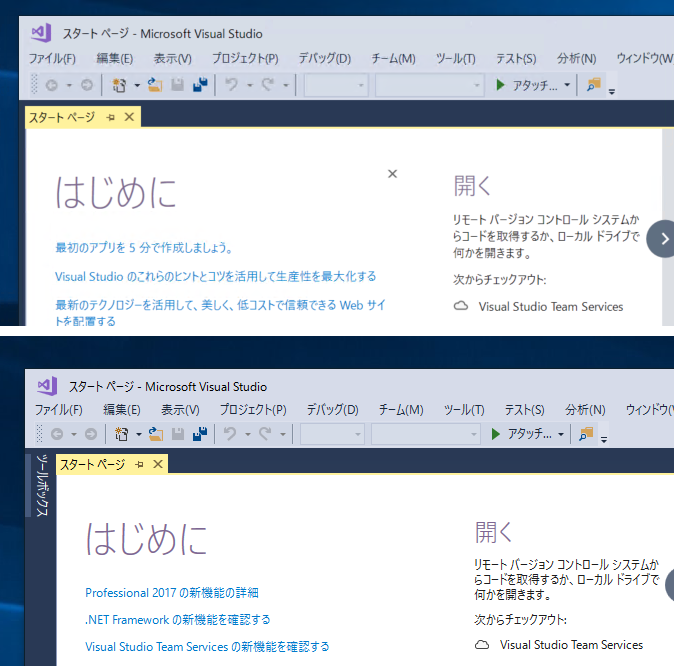The image size is (674, 666).
Task: Open Visual Studio ヒントとコツ productivity link
Action: [215, 276]
